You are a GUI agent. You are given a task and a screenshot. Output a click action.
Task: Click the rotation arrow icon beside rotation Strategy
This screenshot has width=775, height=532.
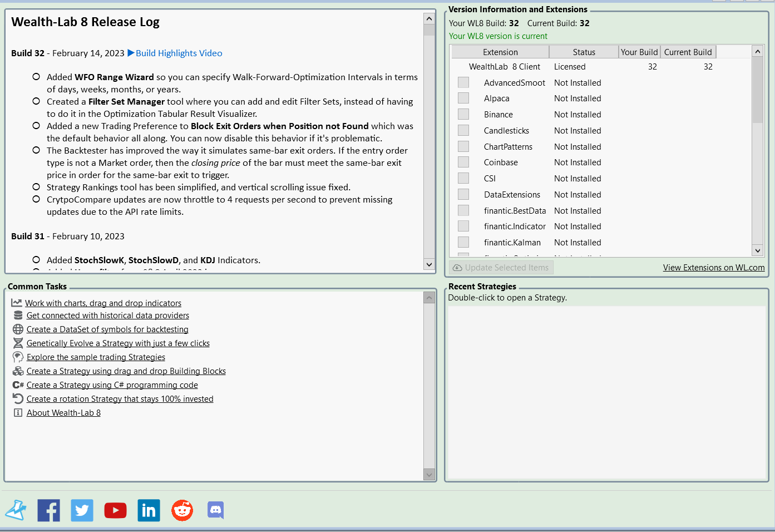[x=18, y=398]
